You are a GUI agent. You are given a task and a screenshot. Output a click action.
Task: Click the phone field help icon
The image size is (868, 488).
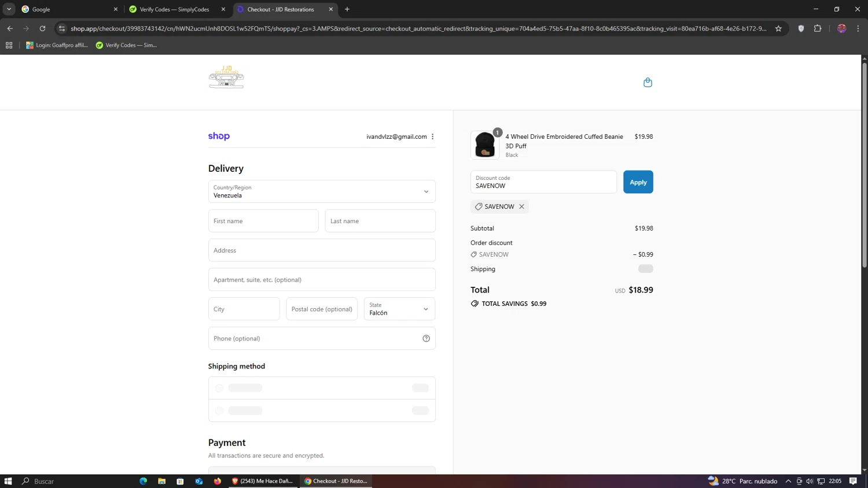click(x=426, y=338)
